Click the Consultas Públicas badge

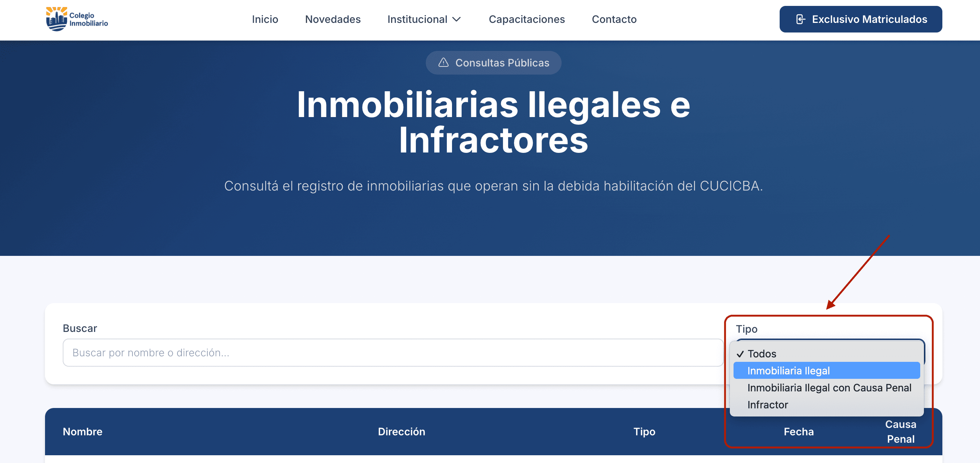(x=493, y=62)
